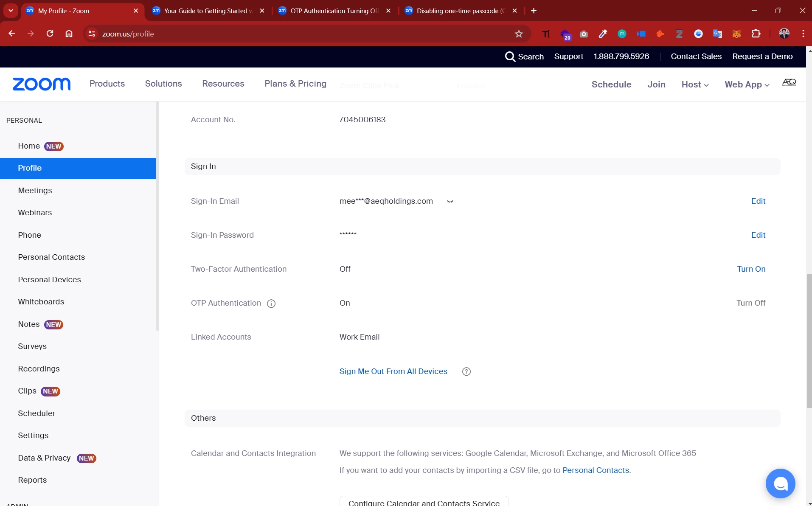Image resolution: width=812 pixels, height=506 pixels.
Task: Open the Support link
Action: point(568,56)
